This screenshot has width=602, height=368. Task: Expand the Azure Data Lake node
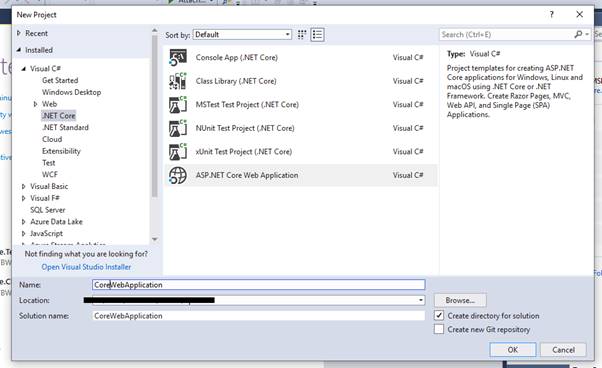(x=23, y=222)
